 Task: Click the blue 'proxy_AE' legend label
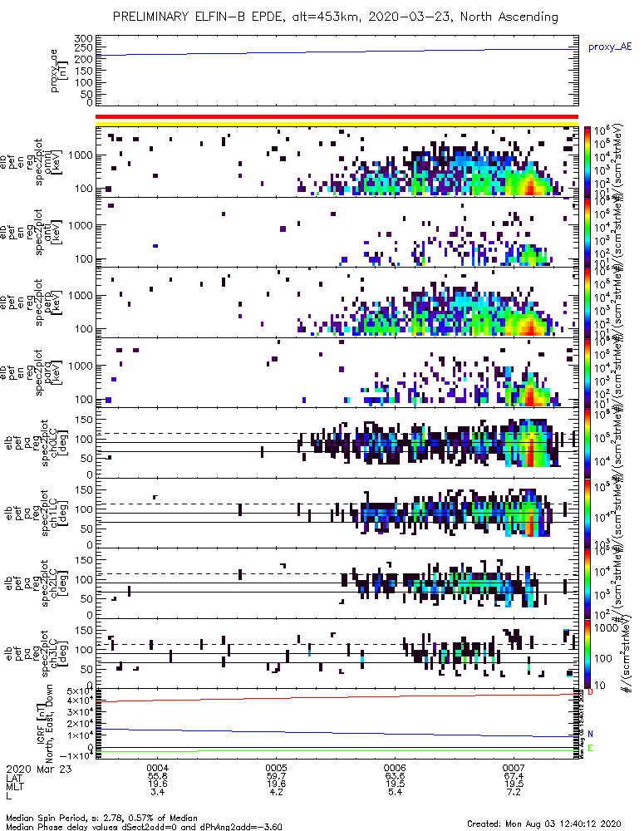coord(610,47)
